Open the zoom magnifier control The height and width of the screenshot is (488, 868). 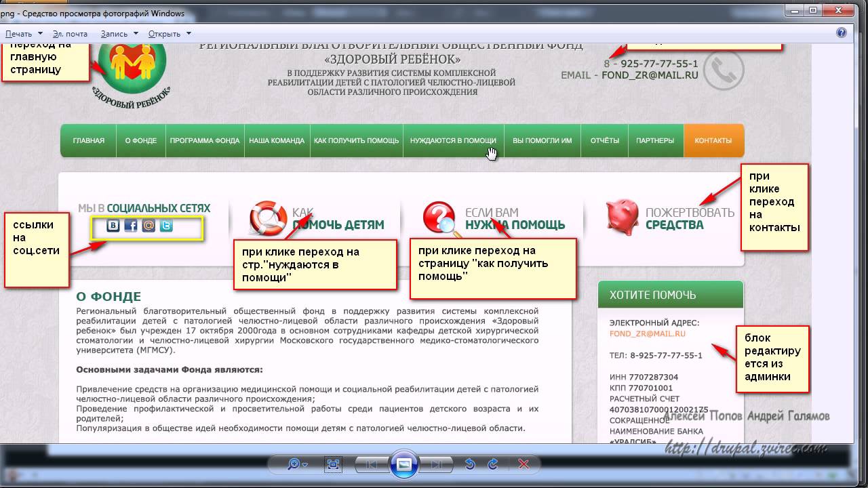pos(297,464)
